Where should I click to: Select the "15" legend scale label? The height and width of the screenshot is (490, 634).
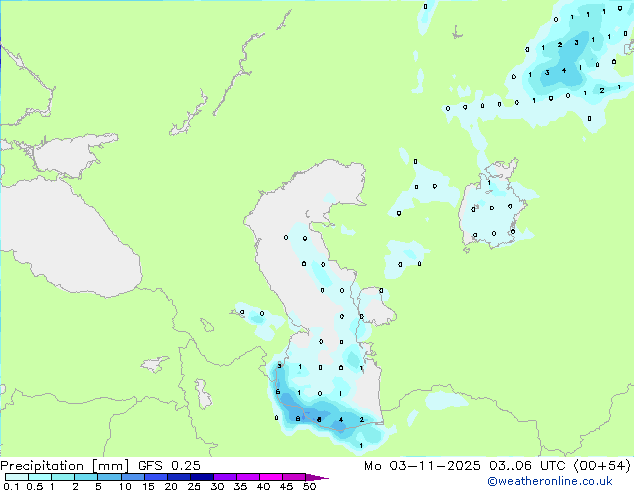click(x=148, y=486)
